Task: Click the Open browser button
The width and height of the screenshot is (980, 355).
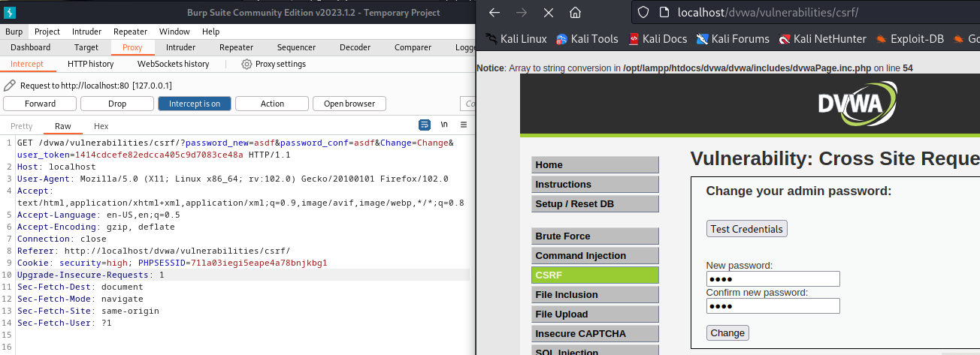Action: click(349, 104)
